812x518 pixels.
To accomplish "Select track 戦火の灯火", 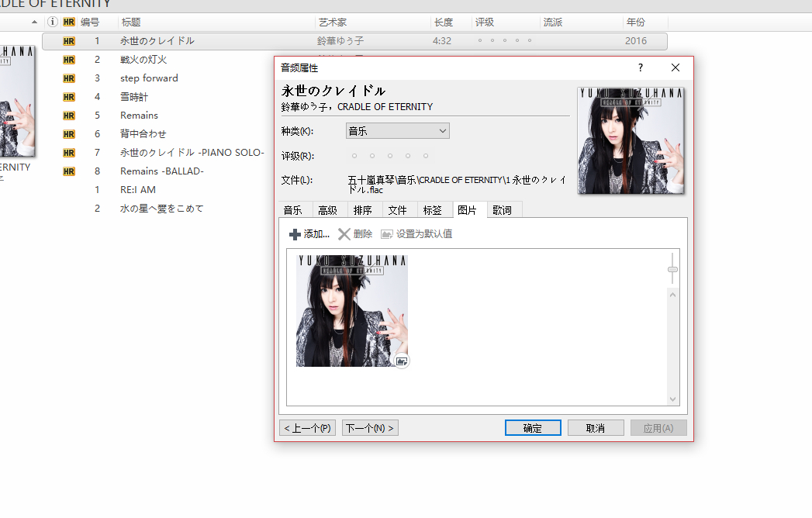I will point(143,60).
